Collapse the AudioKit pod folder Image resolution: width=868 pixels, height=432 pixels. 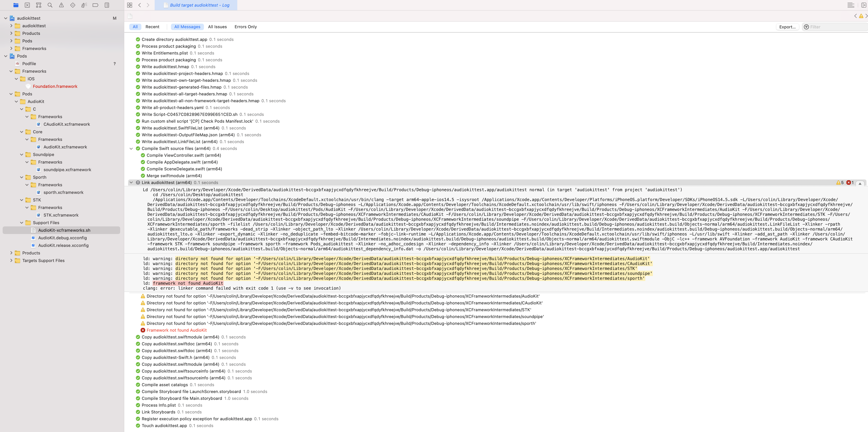coord(16,102)
